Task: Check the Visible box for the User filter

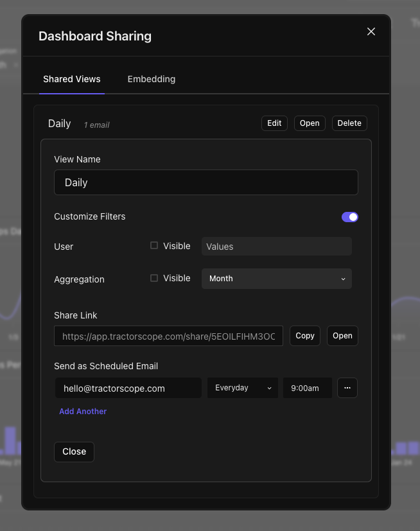Action: (153, 246)
